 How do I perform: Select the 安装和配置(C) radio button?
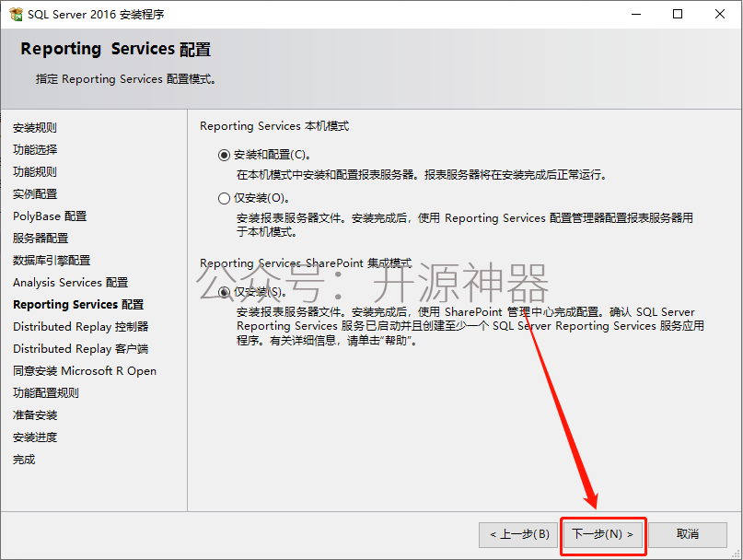pos(224,155)
